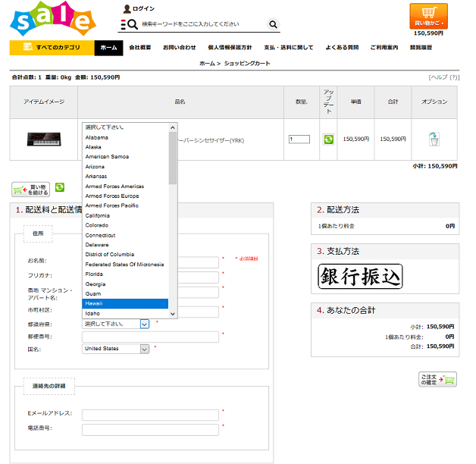This screenshot has height=464, width=476.
Task: Toggle the 都道府県 dropdown arrow
Action: pyautogui.click(x=145, y=324)
